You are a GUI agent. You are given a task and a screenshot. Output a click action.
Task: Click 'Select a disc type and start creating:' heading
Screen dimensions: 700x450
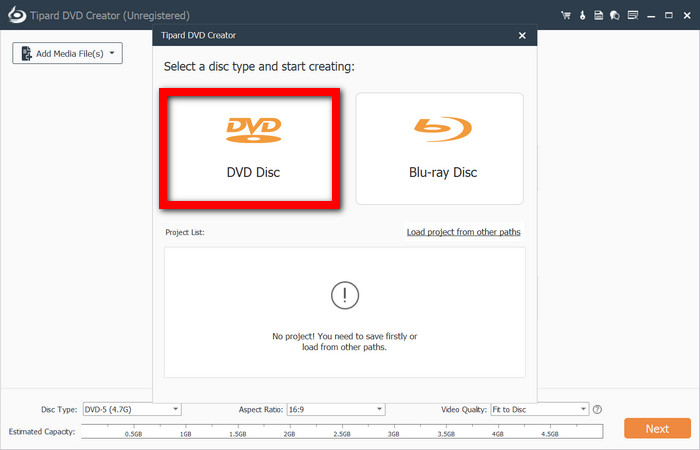tap(259, 67)
